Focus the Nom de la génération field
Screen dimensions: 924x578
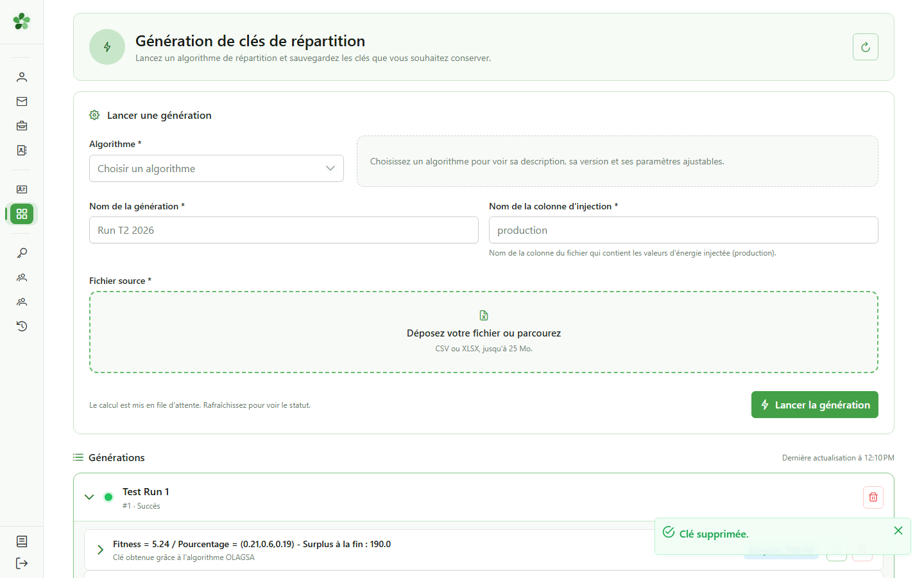284,230
